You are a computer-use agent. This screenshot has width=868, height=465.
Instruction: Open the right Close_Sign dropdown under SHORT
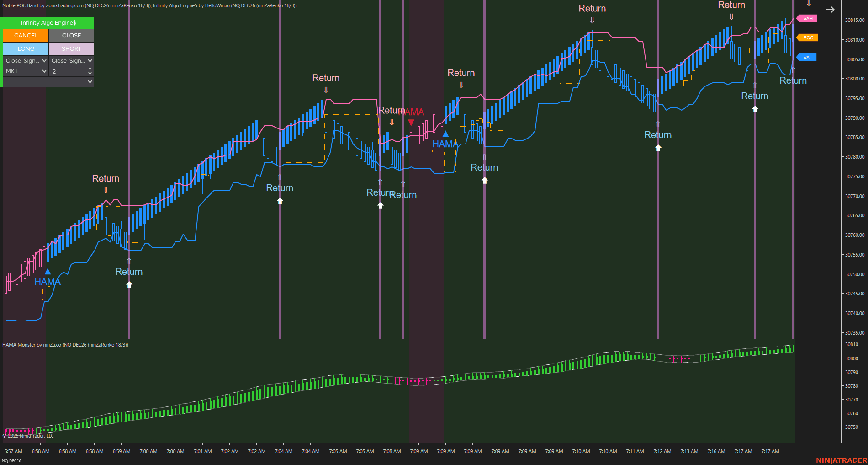pyautogui.click(x=71, y=61)
